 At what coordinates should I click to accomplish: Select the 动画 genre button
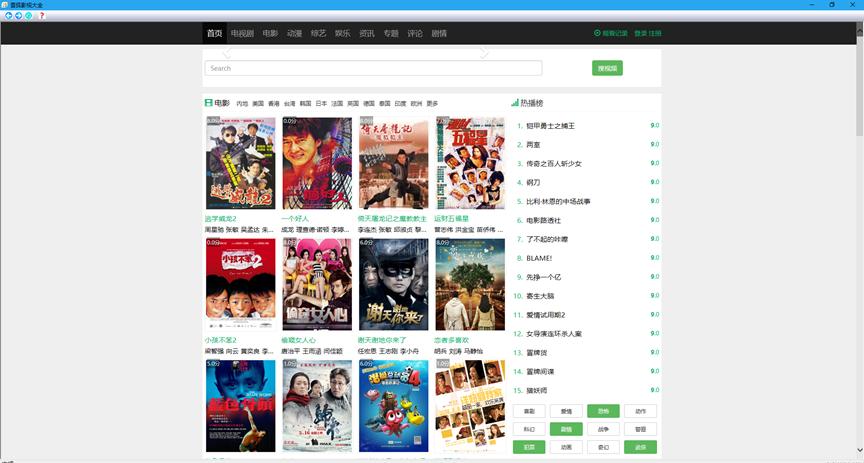[566, 447]
